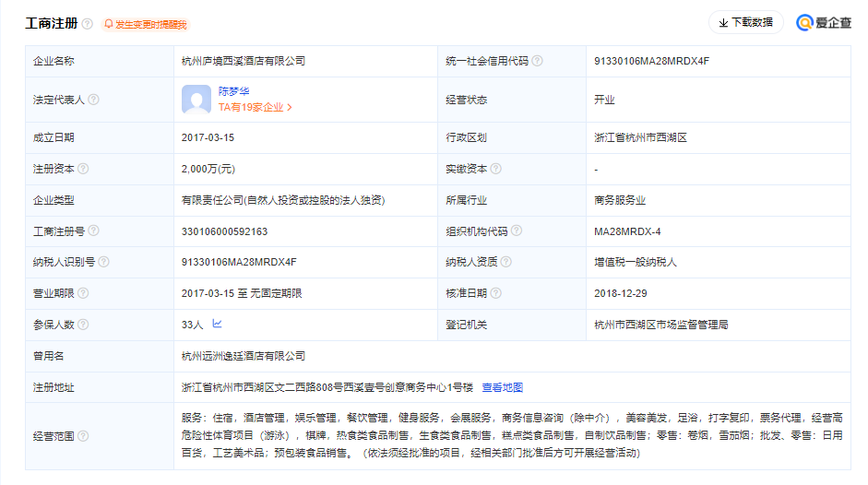Select the establishment date 2017-03-15
Viewport: 868px width, 485px height.
[x=208, y=138]
